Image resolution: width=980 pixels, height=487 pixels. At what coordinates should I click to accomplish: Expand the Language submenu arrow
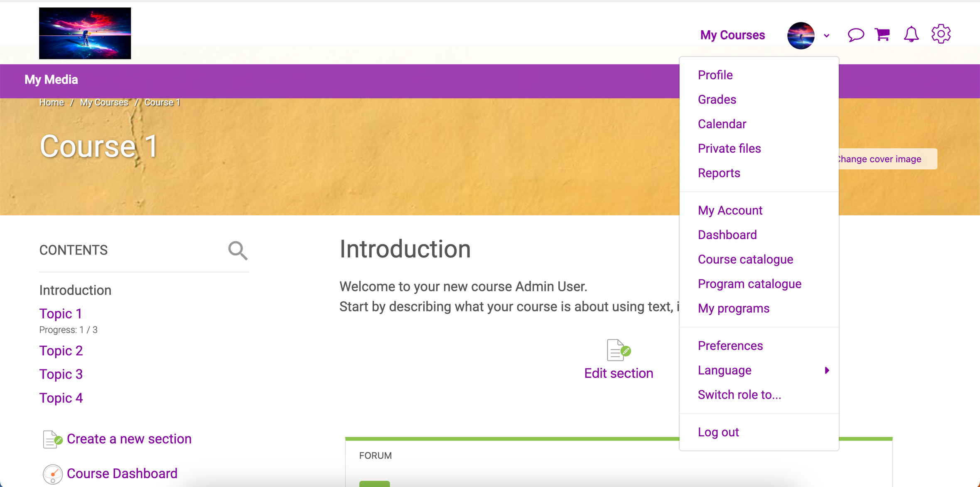tap(827, 370)
